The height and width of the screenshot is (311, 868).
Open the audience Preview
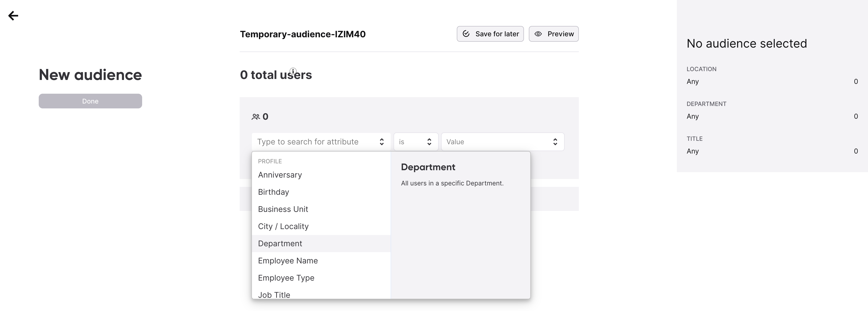coord(554,34)
